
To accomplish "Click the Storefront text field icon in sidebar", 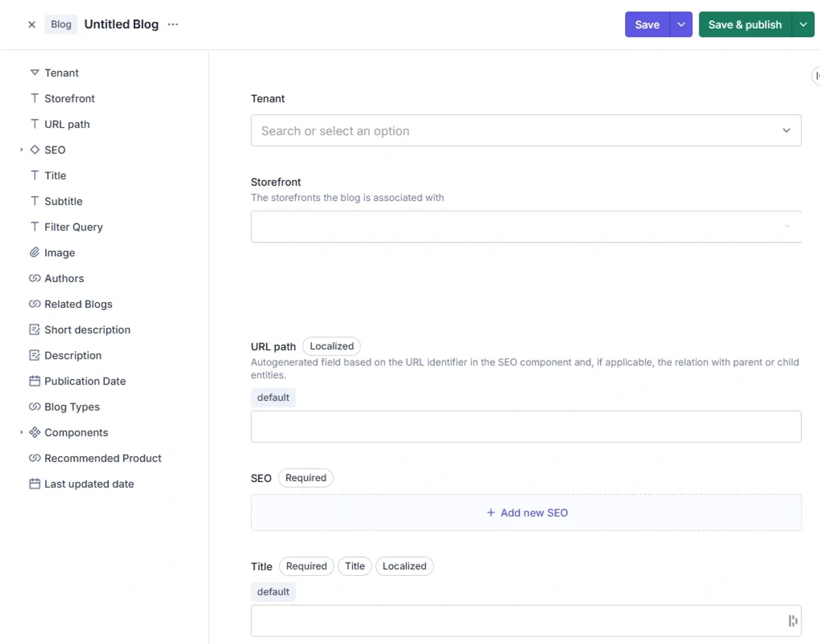I will click(35, 98).
